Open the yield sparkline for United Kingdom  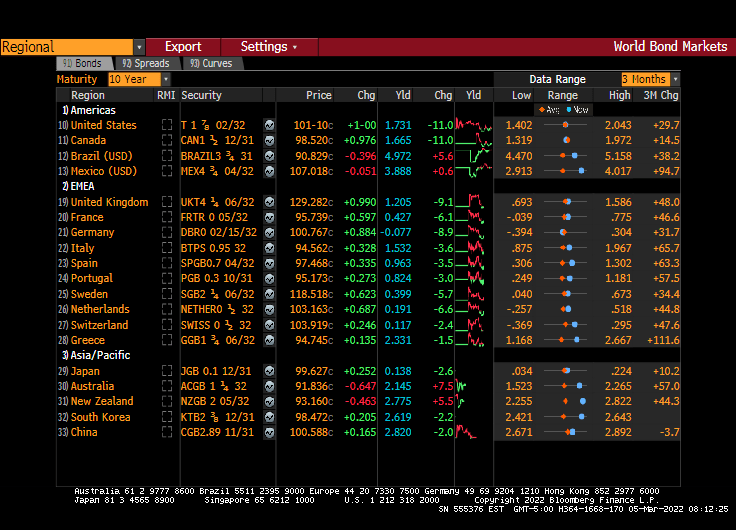pyautogui.click(x=473, y=202)
